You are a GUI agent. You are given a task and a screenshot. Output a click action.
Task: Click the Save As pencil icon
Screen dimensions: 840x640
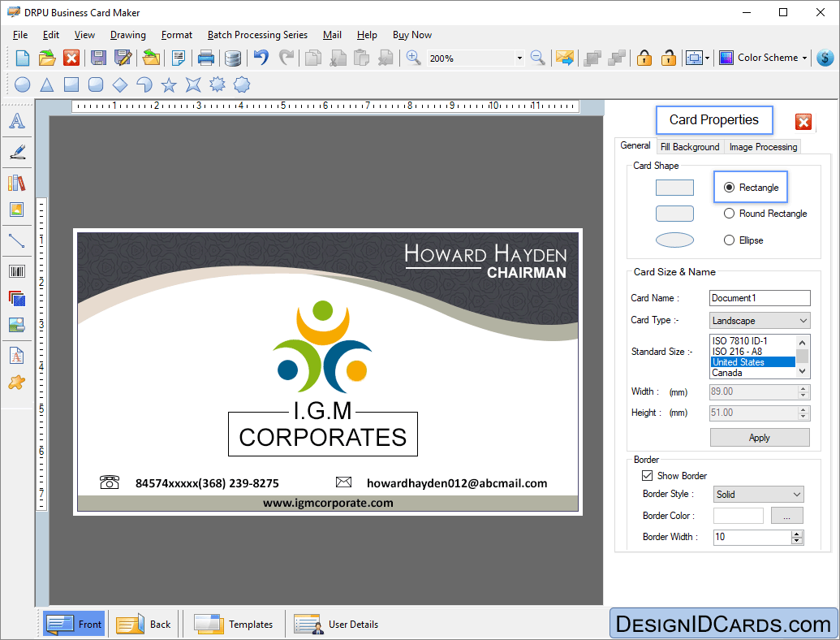coord(123,58)
